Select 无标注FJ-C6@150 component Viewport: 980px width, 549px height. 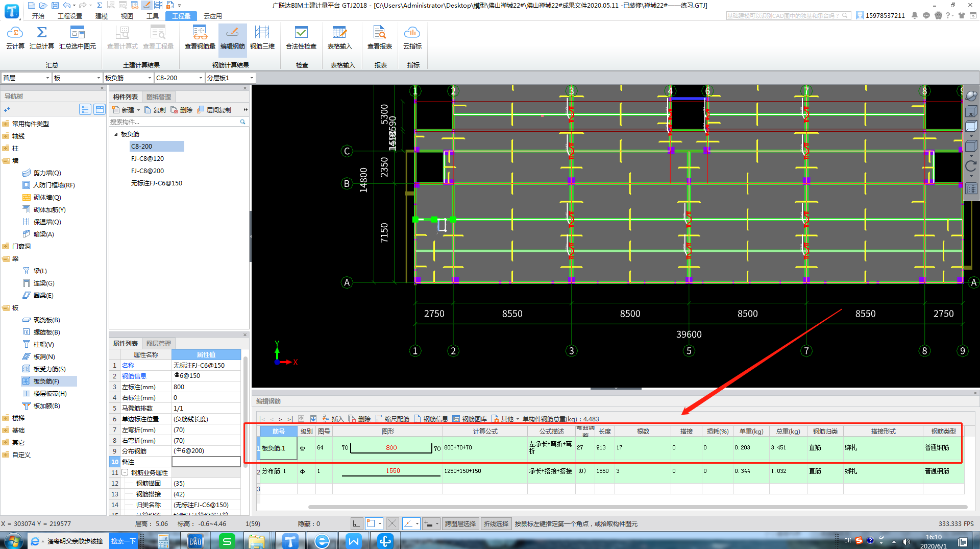coord(157,183)
